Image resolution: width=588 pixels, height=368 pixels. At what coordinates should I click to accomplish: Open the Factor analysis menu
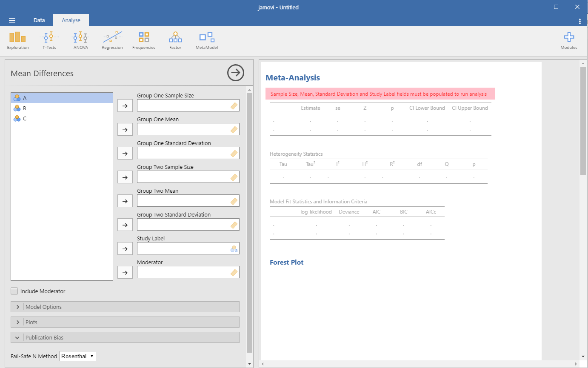click(175, 40)
